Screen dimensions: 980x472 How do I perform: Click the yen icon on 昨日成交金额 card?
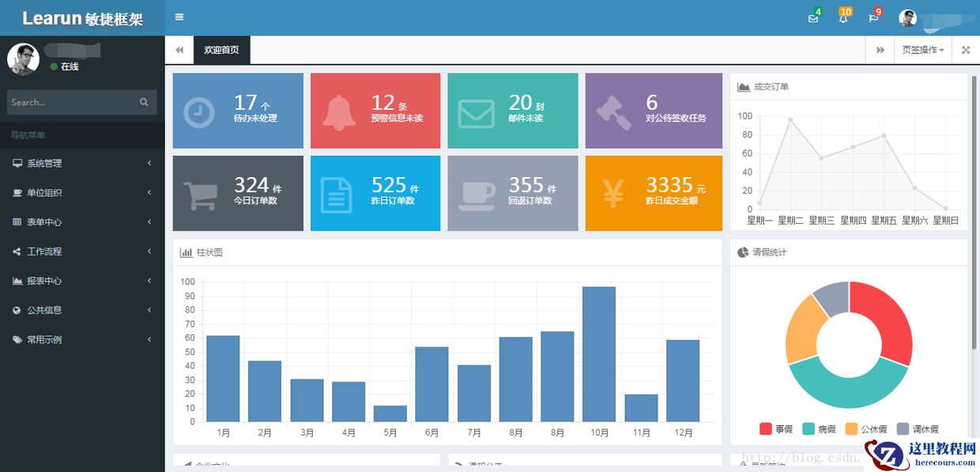(612, 194)
